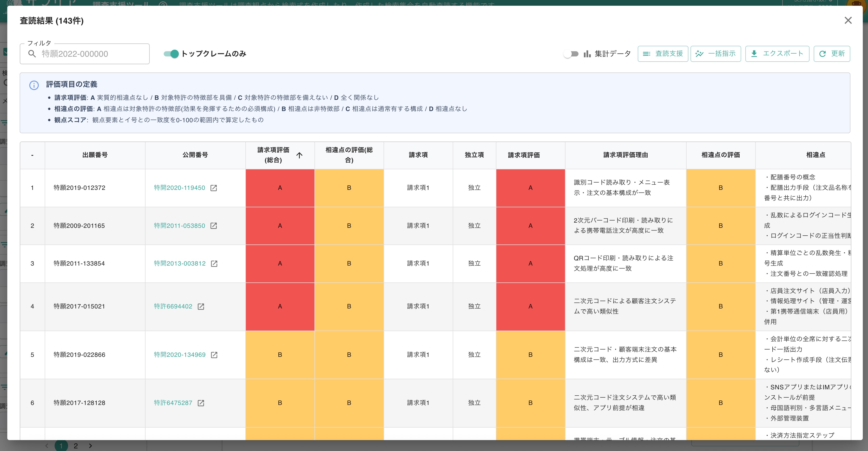Select application number 特願2011-133854
The image size is (868, 451).
tap(79, 263)
